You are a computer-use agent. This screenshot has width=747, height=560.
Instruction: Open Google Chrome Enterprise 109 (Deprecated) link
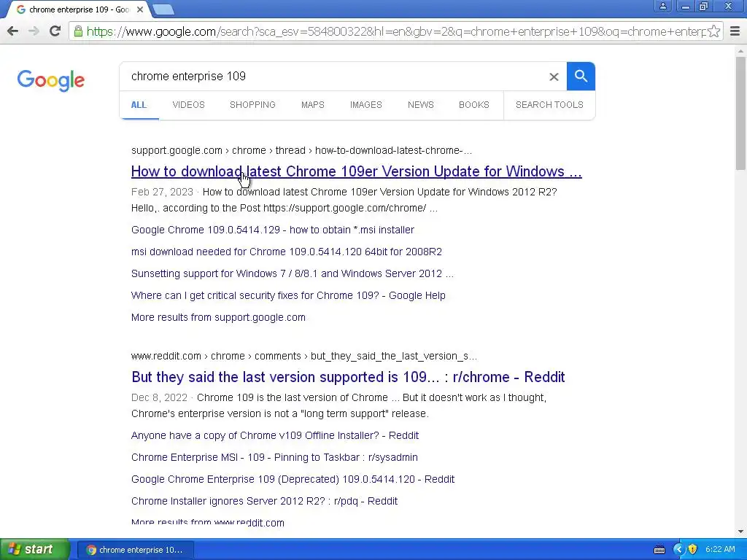293,480
